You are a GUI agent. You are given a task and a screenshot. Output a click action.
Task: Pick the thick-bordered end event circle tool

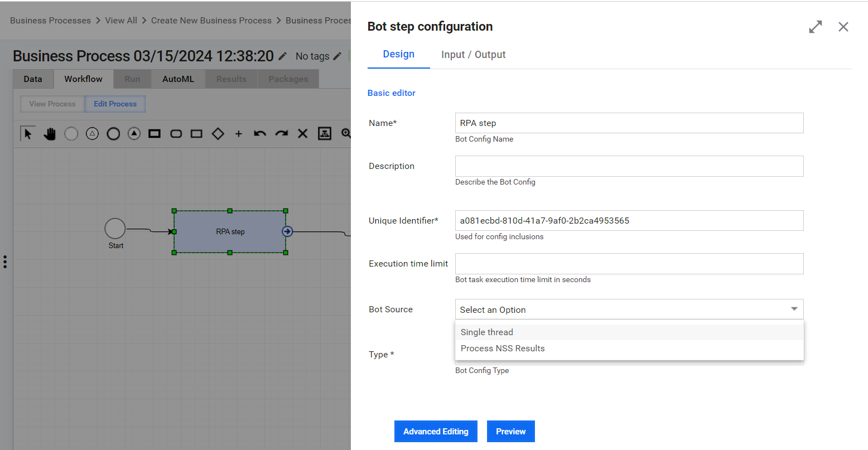point(113,134)
